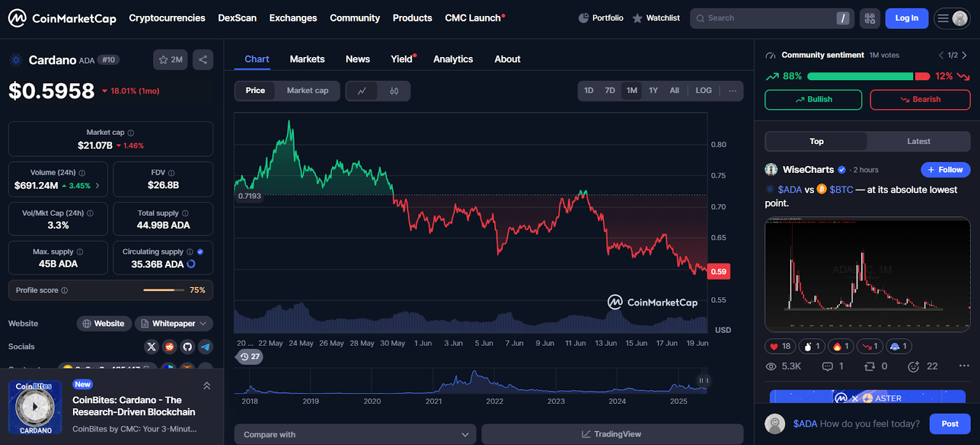
Task: Open the hamburger profile menu
Action: (952, 18)
